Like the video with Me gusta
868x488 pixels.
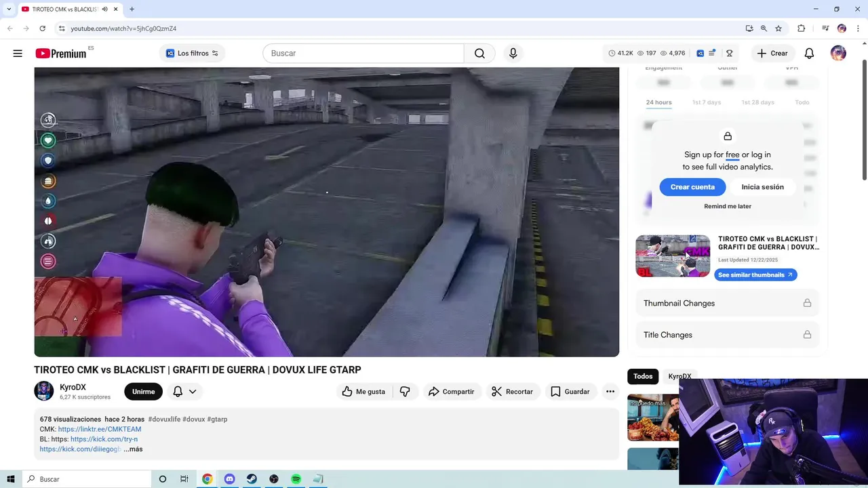(x=363, y=392)
